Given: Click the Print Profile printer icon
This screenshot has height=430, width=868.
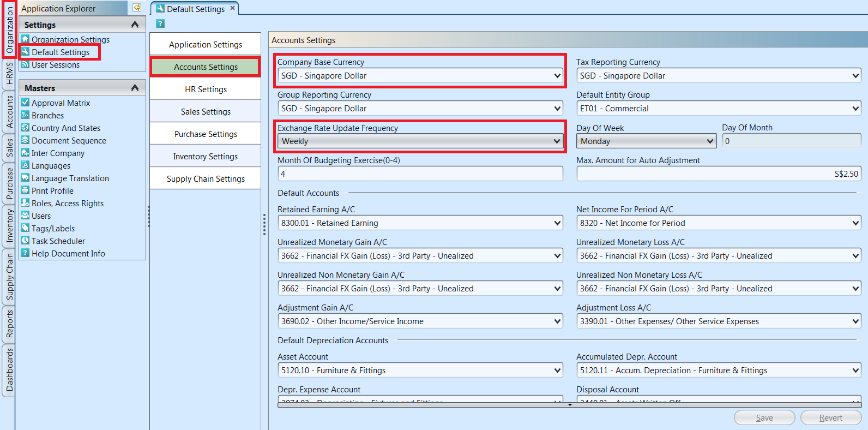Looking at the screenshot, I should [25, 190].
